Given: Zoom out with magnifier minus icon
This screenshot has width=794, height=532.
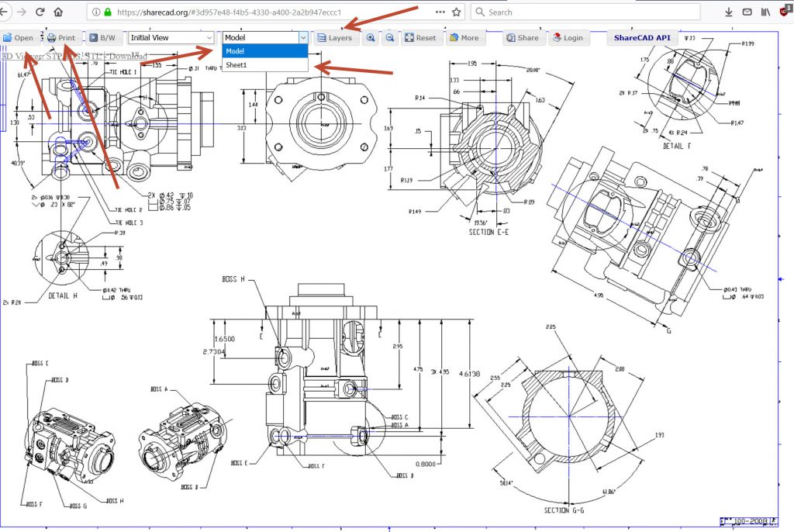Looking at the screenshot, I should tap(389, 38).
